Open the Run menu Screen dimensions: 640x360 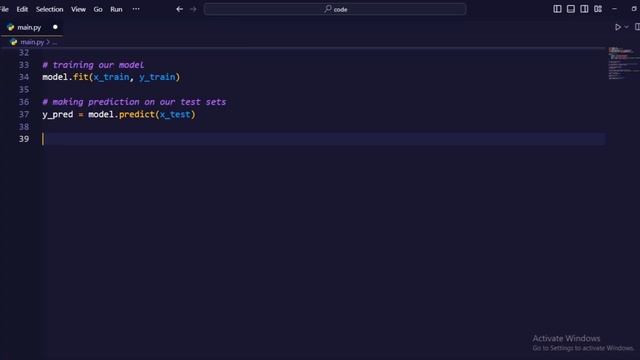pyautogui.click(x=116, y=9)
